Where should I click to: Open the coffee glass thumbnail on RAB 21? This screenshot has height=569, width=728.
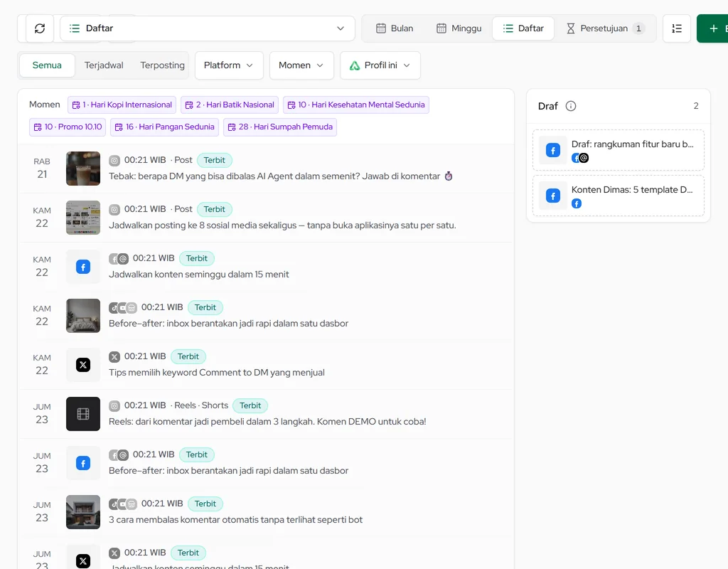(83, 169)
